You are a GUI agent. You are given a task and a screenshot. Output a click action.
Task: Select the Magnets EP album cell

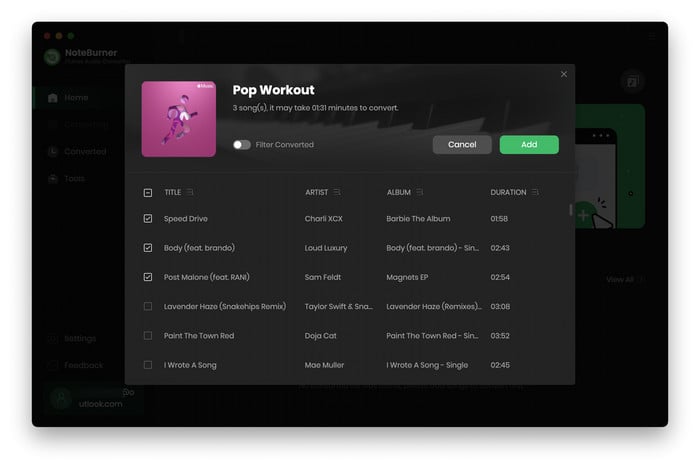pos(407,277)
